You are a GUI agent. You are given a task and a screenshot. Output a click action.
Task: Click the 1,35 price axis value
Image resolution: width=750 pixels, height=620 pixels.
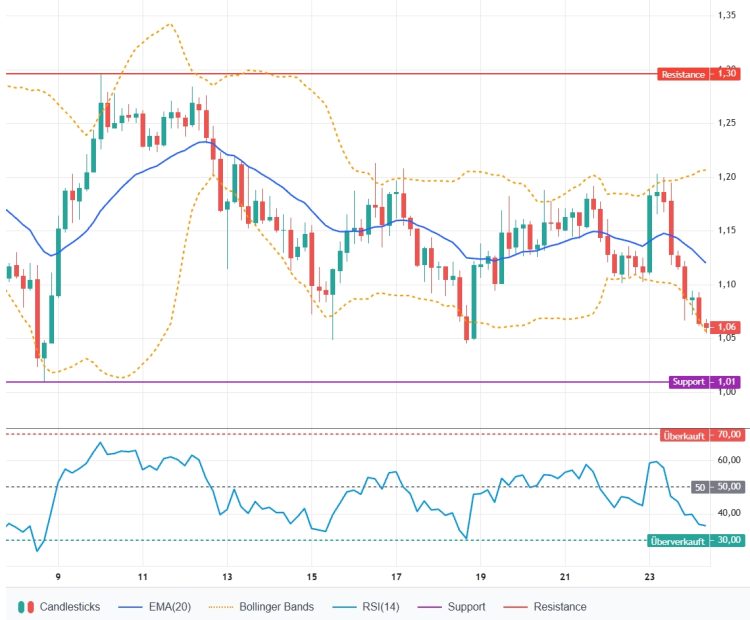tap(727, 15)
